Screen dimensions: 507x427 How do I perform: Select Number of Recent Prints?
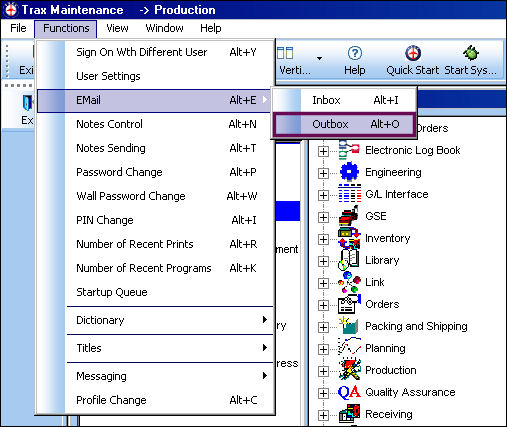click(155, 244)
